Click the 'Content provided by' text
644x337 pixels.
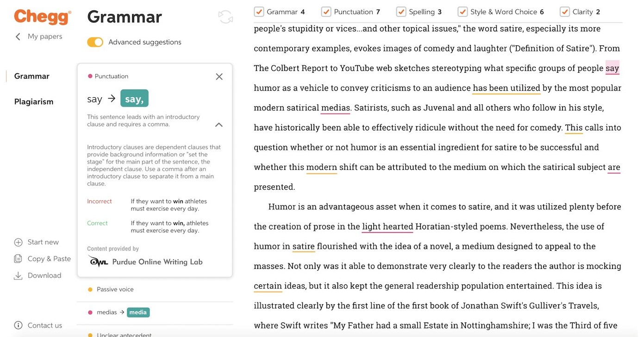pyautogui.click(x=113, y=249)
